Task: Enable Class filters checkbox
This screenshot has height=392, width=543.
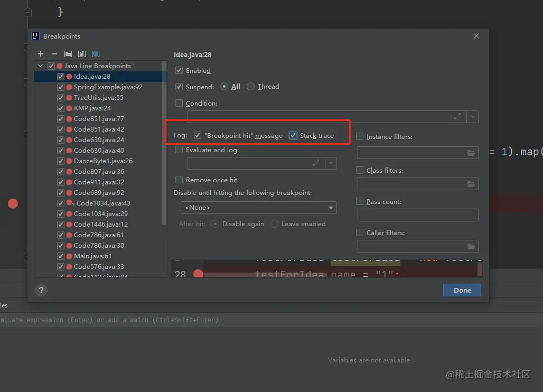Action: pyautogui.click(x=360, y=170)
